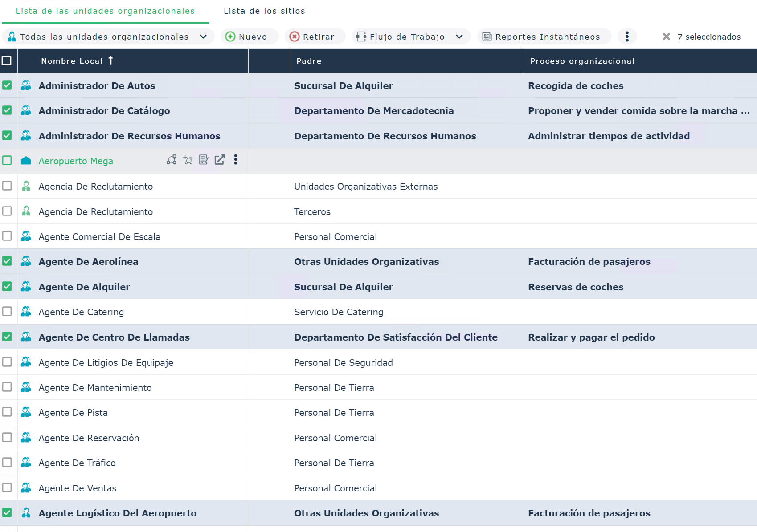Screen dimensions: 757x532
Task: Open the toolbar's three-dot more options menu
Action: 627,37
